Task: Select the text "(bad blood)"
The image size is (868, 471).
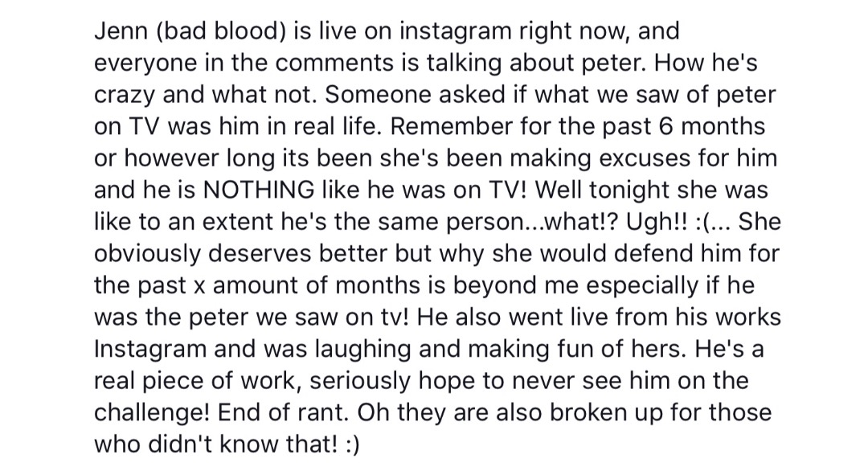Action: (x=219, y=31)
